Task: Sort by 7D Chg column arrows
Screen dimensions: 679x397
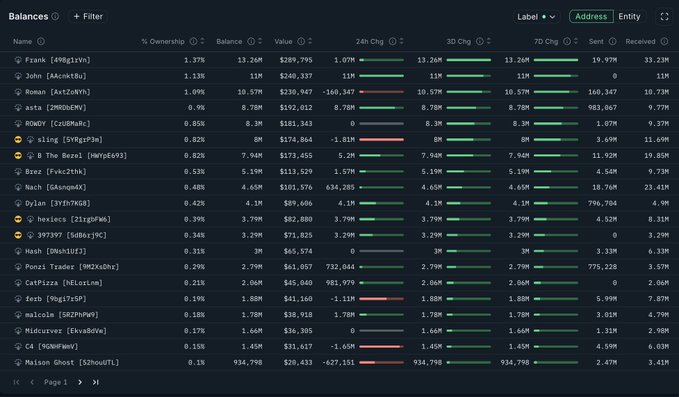Action: (x=576, y=42)
